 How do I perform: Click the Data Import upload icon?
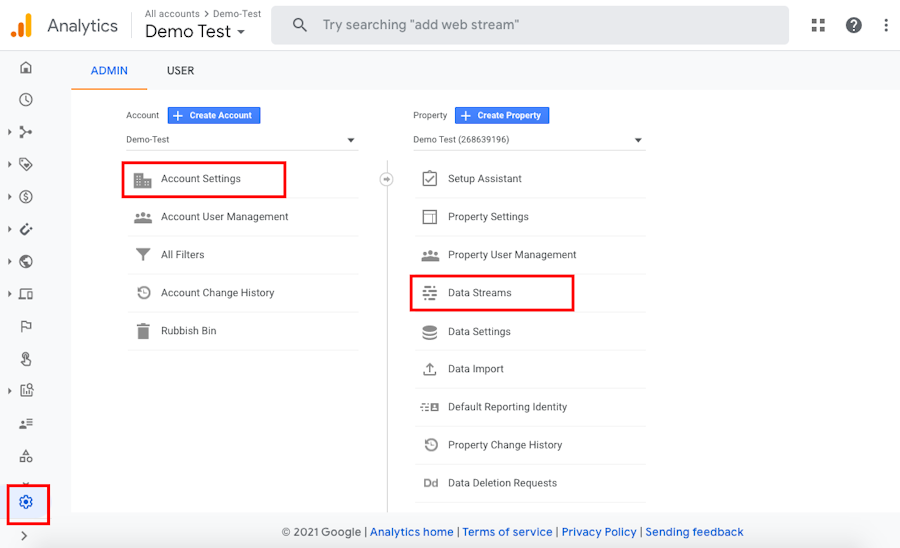coord(430,369)
